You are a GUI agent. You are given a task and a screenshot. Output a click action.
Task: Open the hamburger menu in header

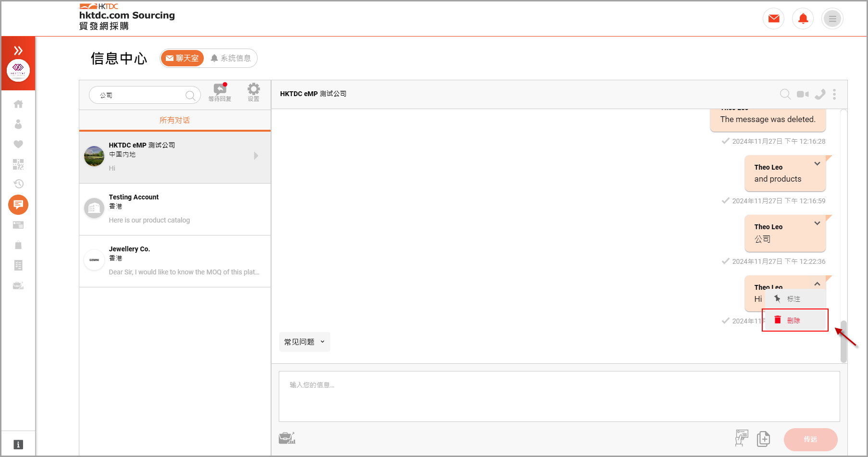click(832, 19)
